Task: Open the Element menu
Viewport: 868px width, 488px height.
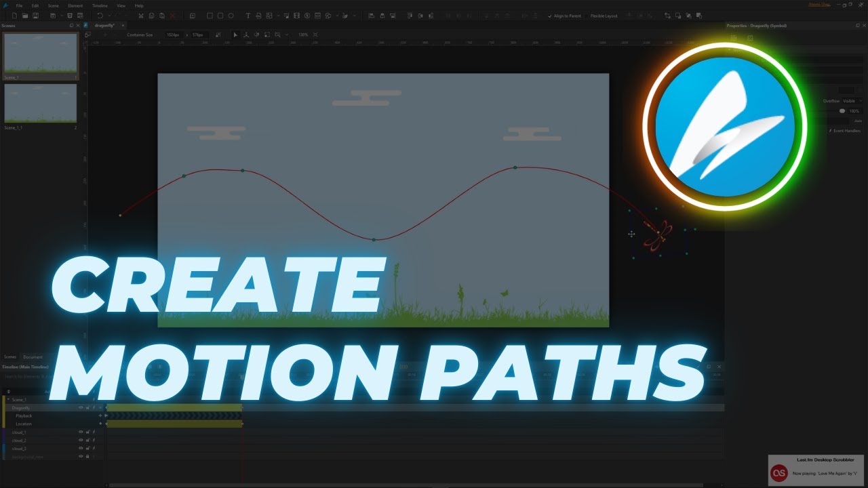Action: point(75,5)
